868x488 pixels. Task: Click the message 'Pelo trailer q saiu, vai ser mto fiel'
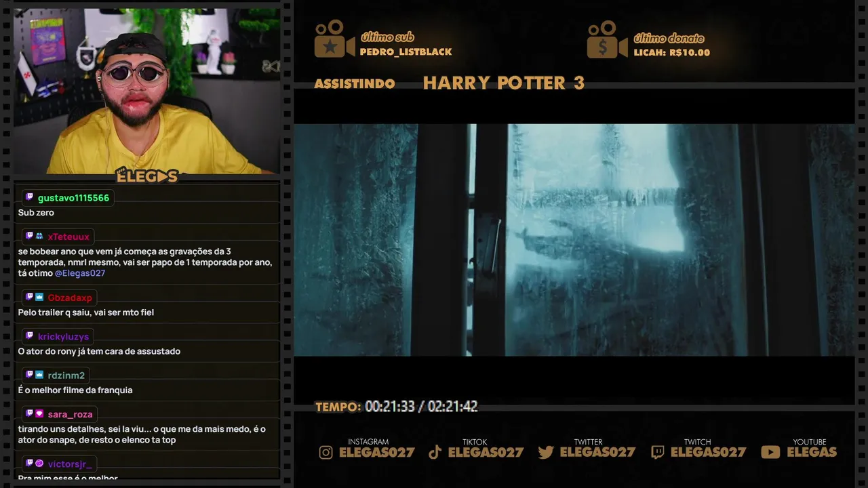(x=86, y=312)
